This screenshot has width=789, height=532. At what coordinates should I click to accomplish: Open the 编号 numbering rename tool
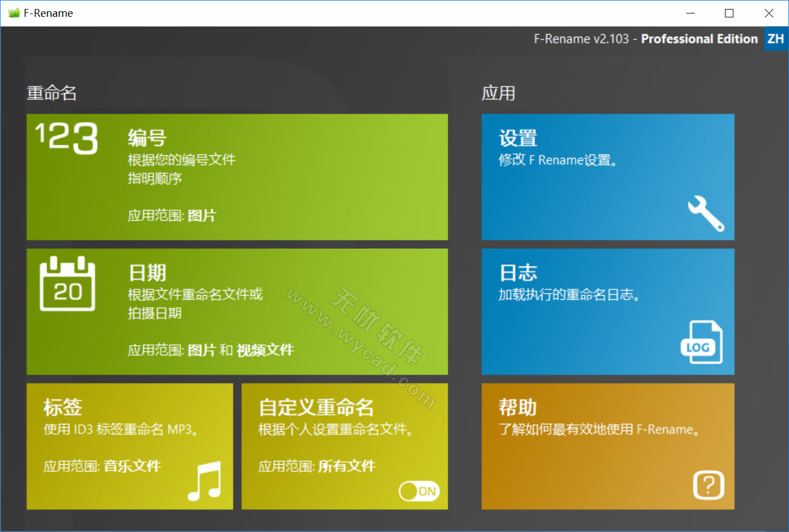coord(237,177)
